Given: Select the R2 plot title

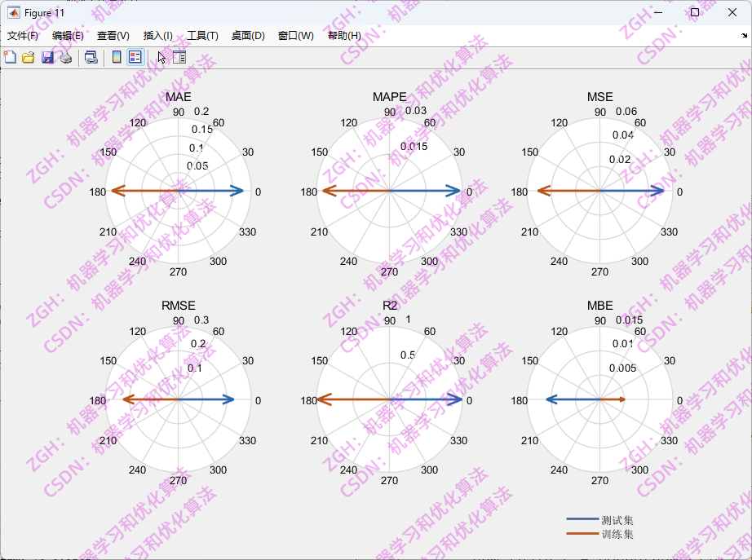Looking at the screenshot, I should pos(389,306).
